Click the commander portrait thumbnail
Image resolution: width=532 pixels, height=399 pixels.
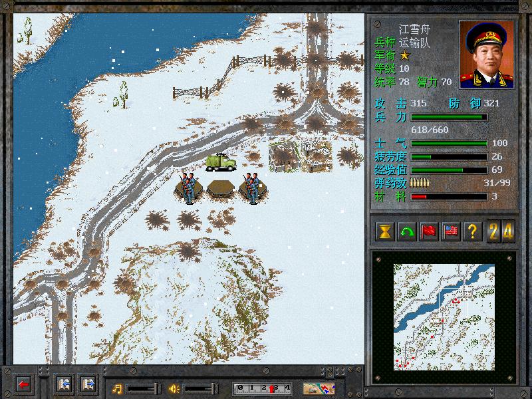[487, 55]
